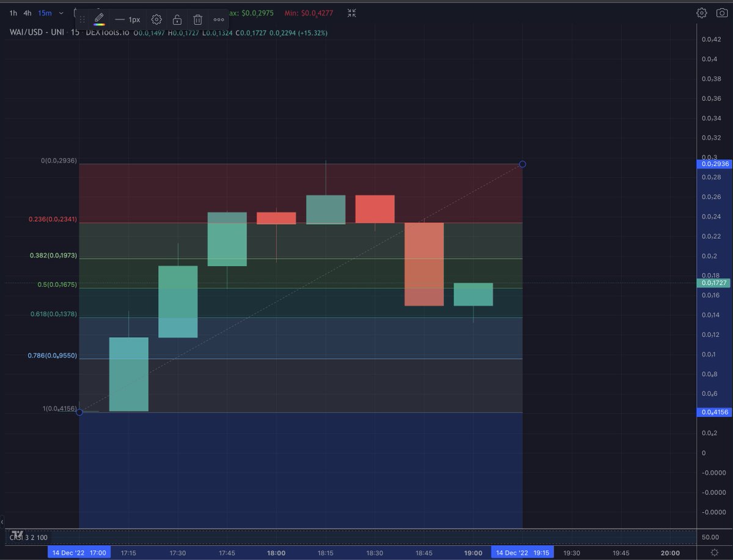Click the red candle at 18:30

pyautogui.click(x=375, y=209)
